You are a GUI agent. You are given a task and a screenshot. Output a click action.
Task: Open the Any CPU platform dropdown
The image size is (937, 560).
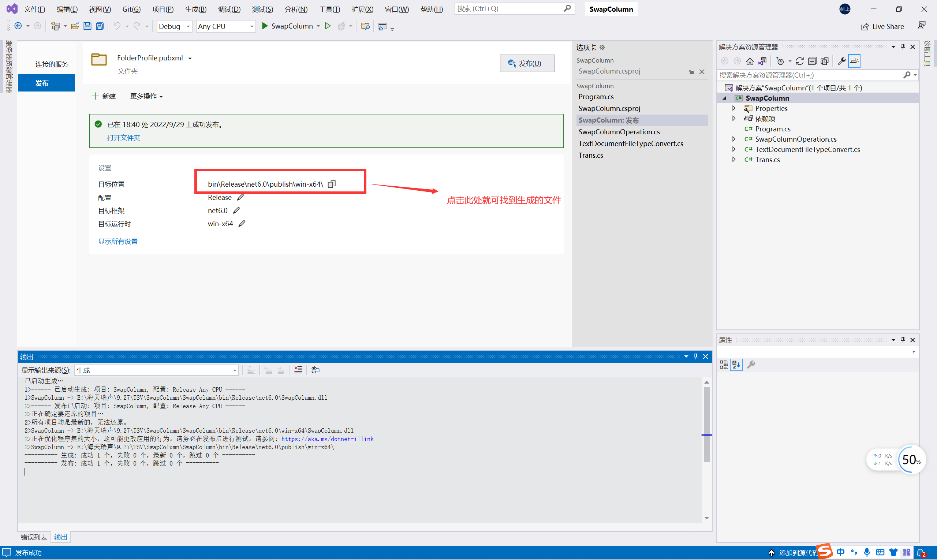click(x=251, y=26)
